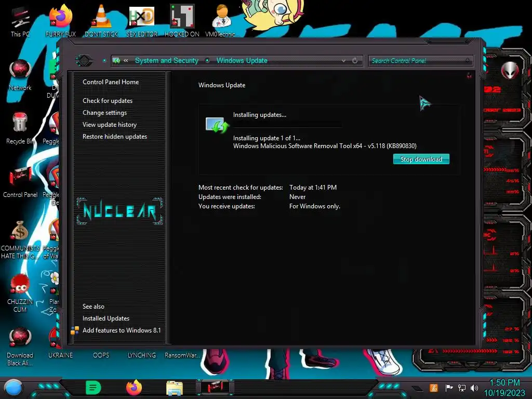This screenshot has width=532, height=399.
Task: Open Restore hidden updates
Action: (115, 137)
